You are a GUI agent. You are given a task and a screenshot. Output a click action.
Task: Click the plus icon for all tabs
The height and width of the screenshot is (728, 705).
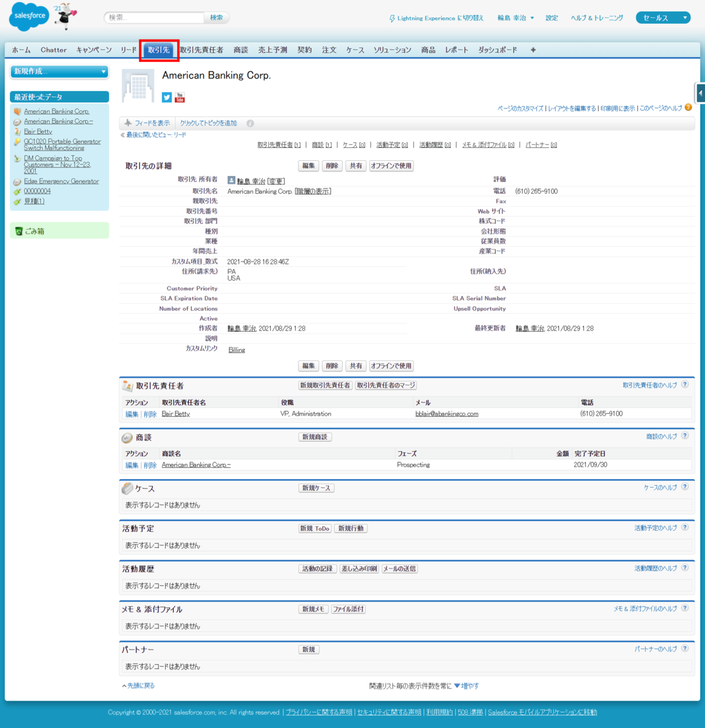pos(533,50)
